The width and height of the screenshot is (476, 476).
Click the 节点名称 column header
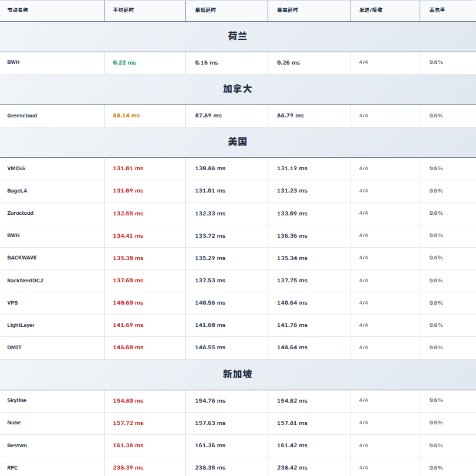click(18, 10)
